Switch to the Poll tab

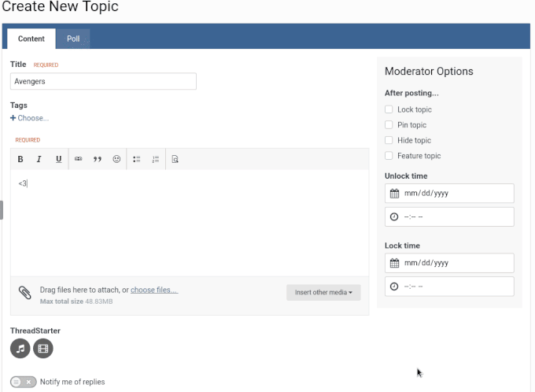[x=73, y=39]
